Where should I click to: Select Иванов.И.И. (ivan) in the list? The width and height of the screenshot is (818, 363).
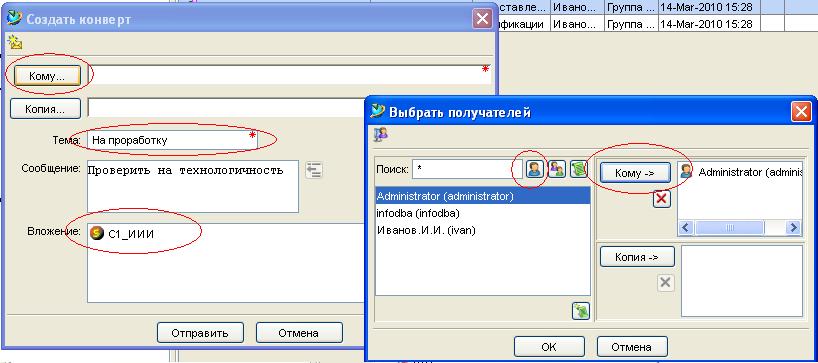point(483,230)
